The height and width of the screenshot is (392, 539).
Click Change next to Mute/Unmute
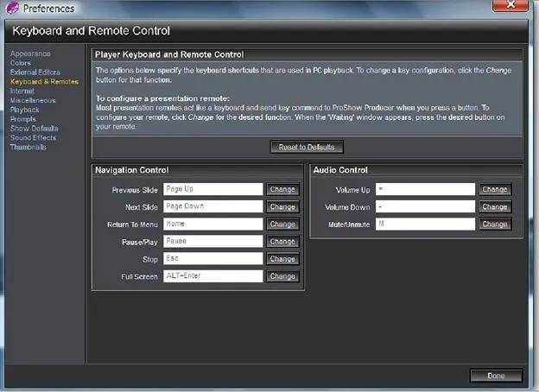494,224
